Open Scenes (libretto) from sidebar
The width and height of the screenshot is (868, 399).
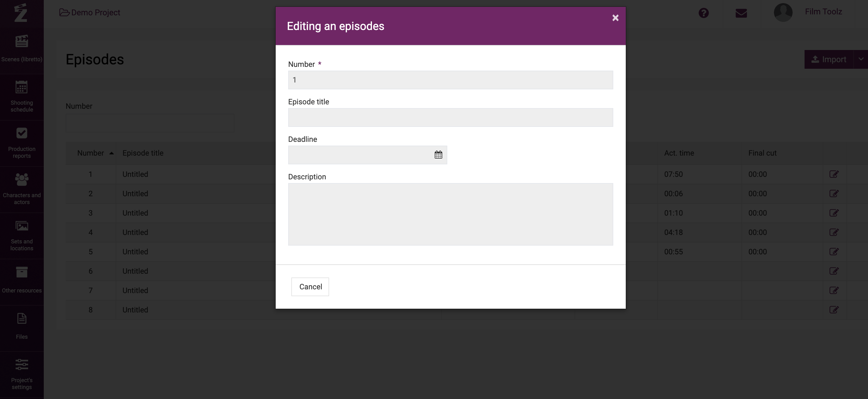(22, 49)
